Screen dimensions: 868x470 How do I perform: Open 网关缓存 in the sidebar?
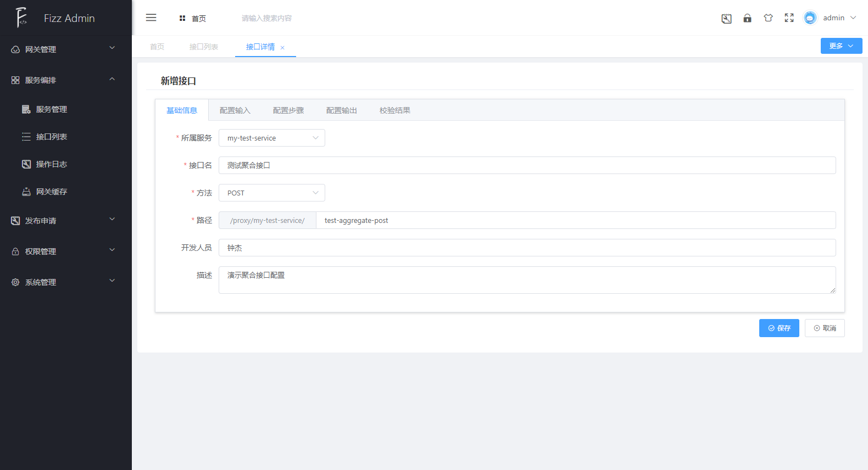coord(52,192)
